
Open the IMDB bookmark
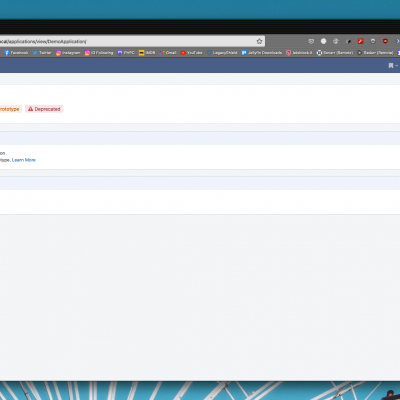pos(147,53)
